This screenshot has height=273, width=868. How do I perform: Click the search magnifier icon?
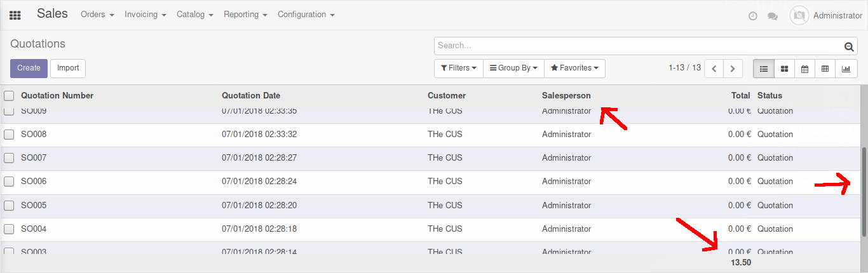click(x=849, y=46)
